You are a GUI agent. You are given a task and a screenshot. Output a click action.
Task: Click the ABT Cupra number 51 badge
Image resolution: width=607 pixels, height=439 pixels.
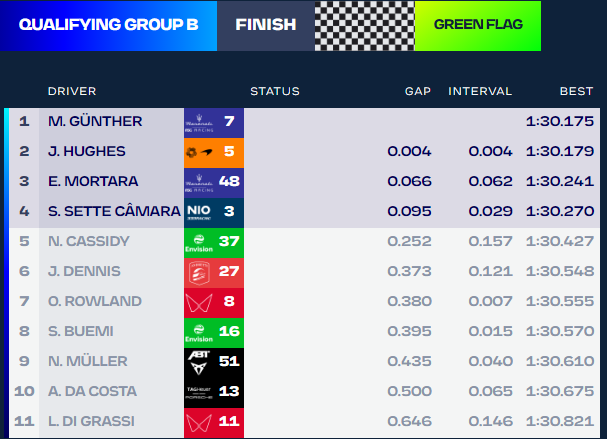[214, 362]
